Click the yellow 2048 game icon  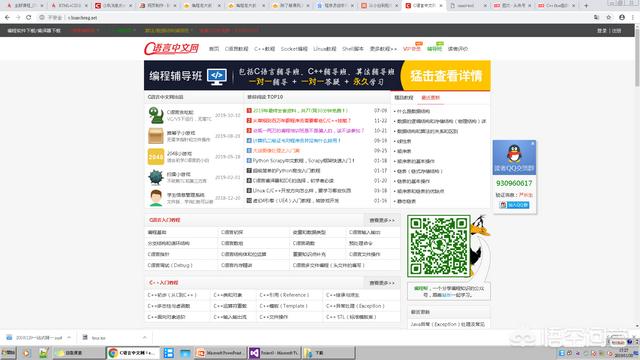pyautogui.click(x=156, y=157)
